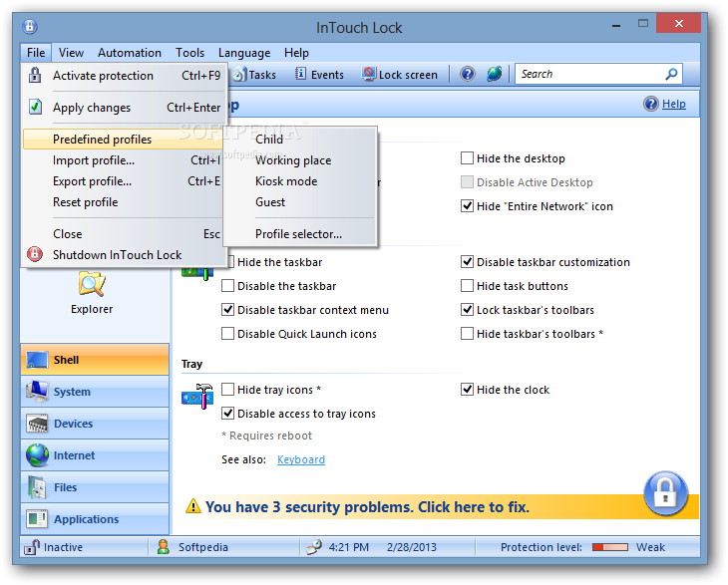Select Reset profile menu entry
The width and height of the screenshot is (728, 585).
[124, 201]
